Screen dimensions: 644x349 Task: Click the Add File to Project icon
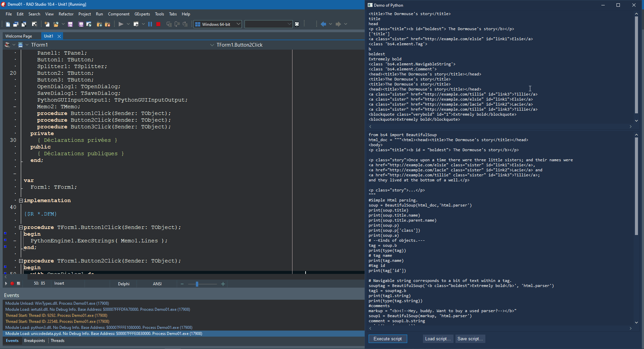tap(99, 24)
